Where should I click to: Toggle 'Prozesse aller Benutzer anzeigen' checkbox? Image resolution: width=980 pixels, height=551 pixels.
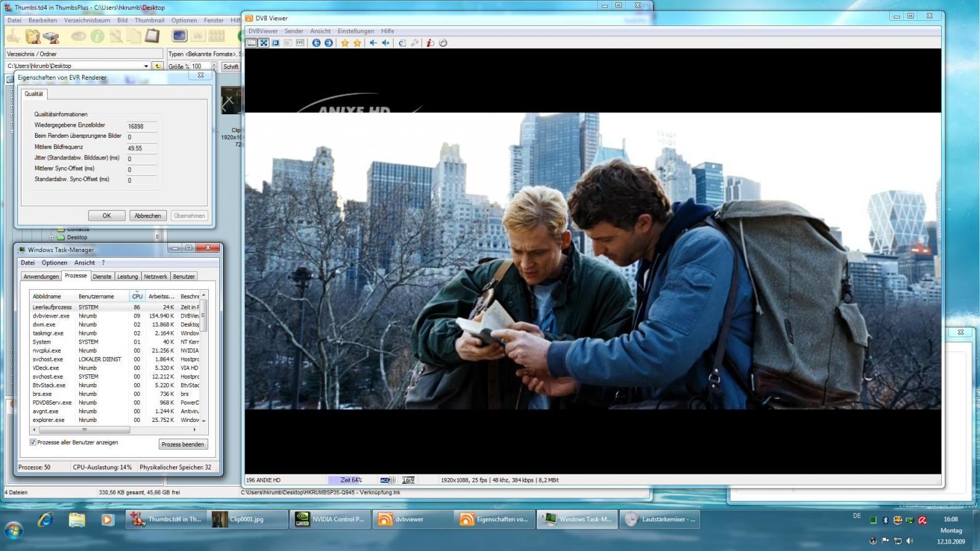(x=33, y=442)
